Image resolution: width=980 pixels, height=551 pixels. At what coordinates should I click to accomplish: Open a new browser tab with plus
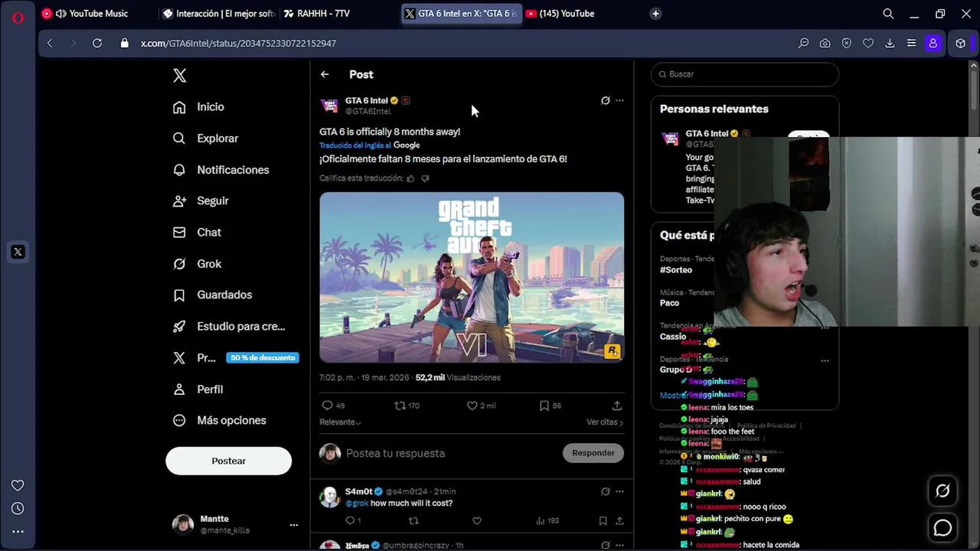tap(655, 13)
